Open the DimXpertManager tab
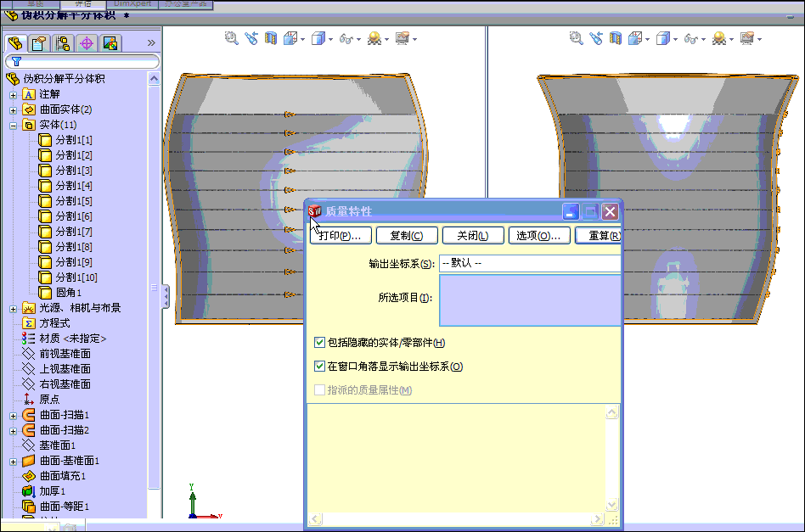Viewport: 805px width, 532px height. 87,43
